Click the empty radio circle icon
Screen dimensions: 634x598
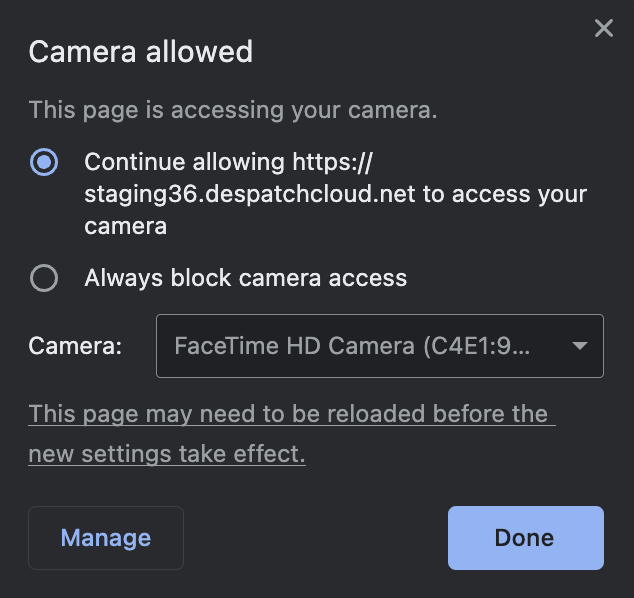click(x=44, y=278)
